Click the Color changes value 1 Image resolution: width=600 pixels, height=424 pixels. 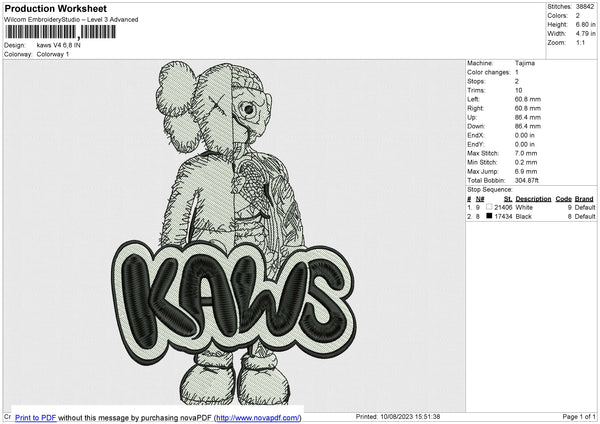pos(517,72)
